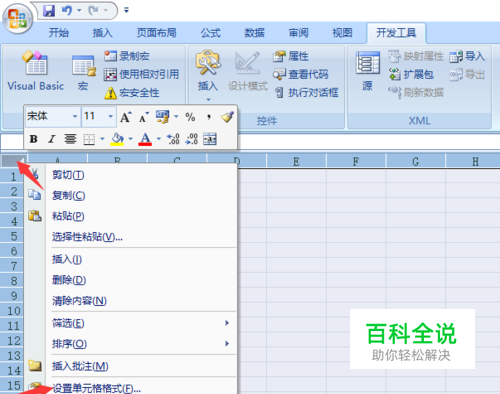Open 设置单元格格式(F) format cells
The height and width of the screenshot is (394, 500).
[x=131, y=387]
